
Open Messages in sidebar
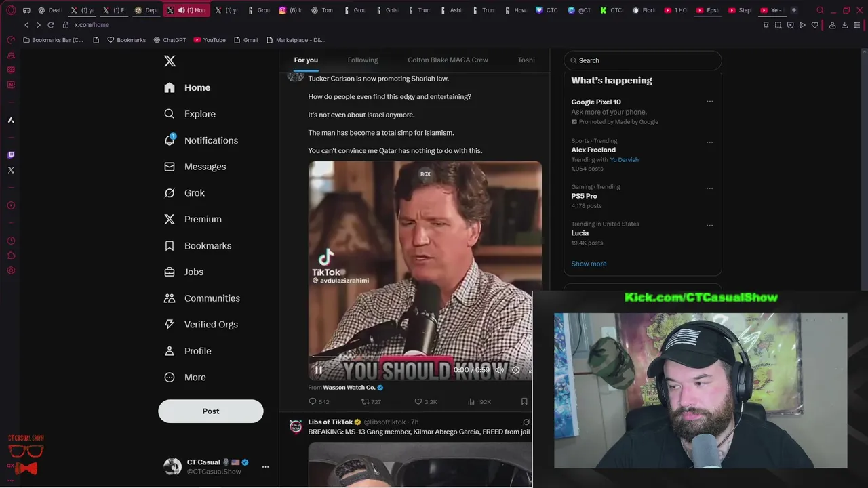click(x=195, y=167)
